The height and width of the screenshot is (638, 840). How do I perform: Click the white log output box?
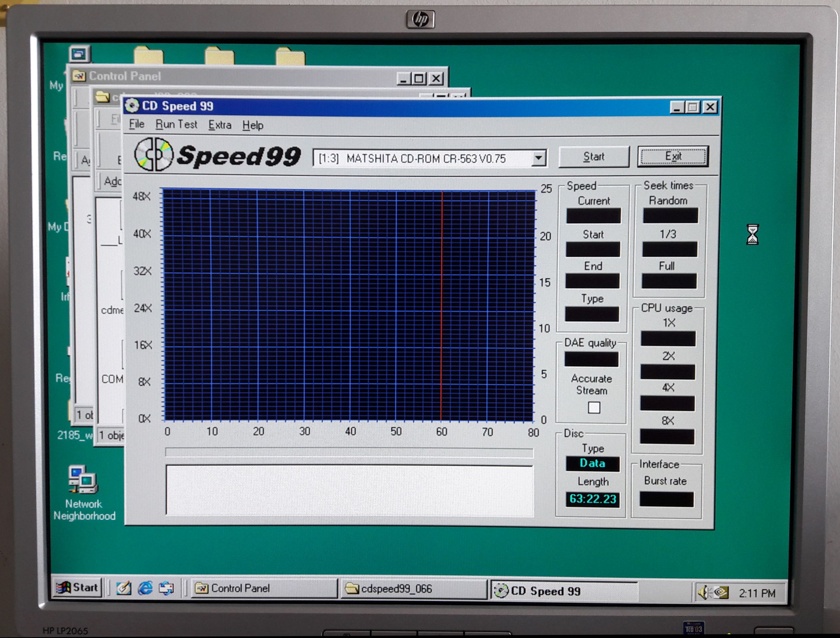[350, 490]
